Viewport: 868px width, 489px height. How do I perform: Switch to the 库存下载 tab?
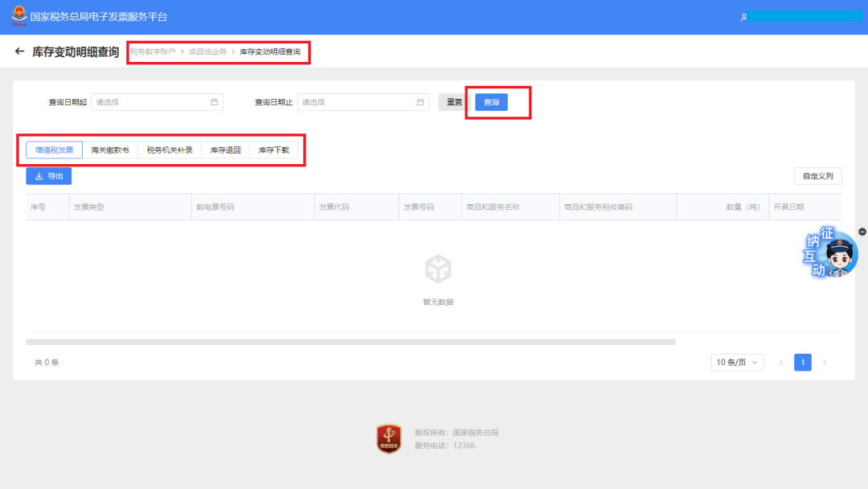(274, 150)
